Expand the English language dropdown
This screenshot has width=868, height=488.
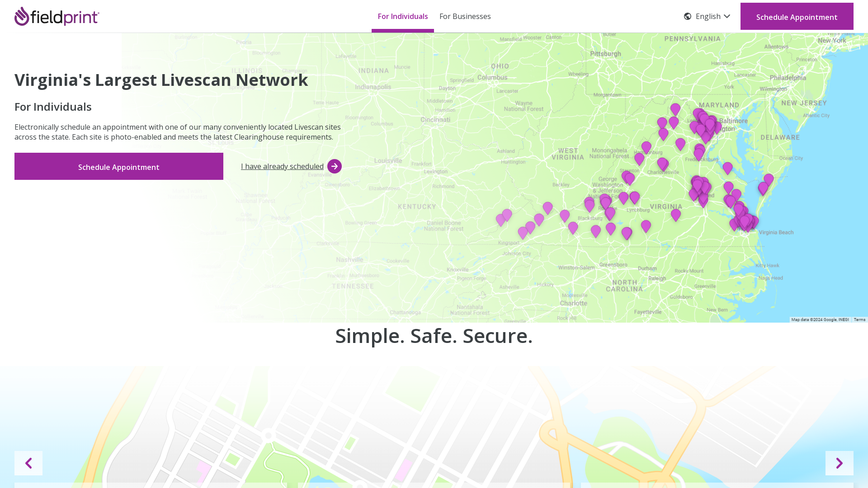pyautogui.click(x=712, y=16)
